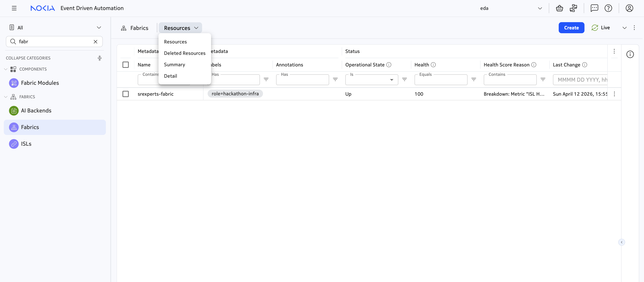This screenshot has width=644, height=282.
Task: Toggle the select-all rows checkbox
Action: [125, 65]
